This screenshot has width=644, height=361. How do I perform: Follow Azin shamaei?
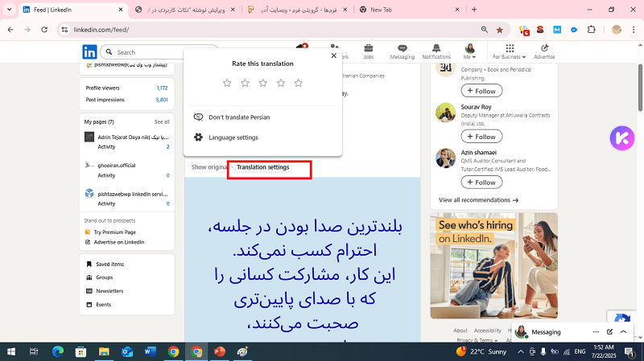point(481,183)
